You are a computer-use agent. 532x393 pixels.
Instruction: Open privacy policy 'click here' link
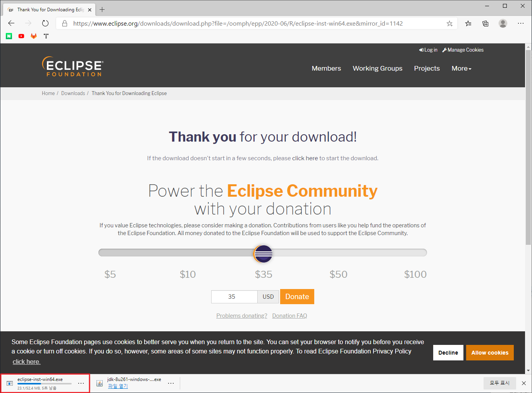click(26, 362)
